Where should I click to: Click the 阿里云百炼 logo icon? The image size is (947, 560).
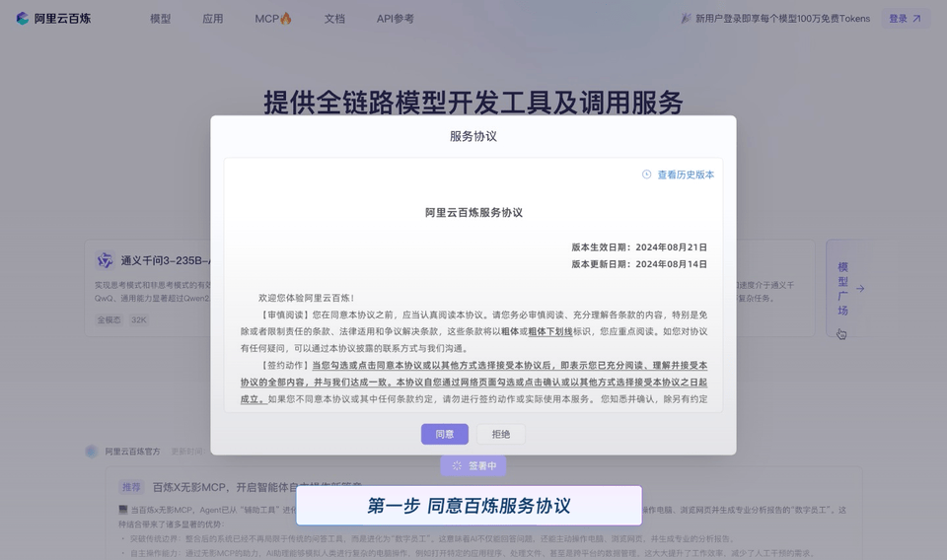pyautogui.click(x=23, y=19)
